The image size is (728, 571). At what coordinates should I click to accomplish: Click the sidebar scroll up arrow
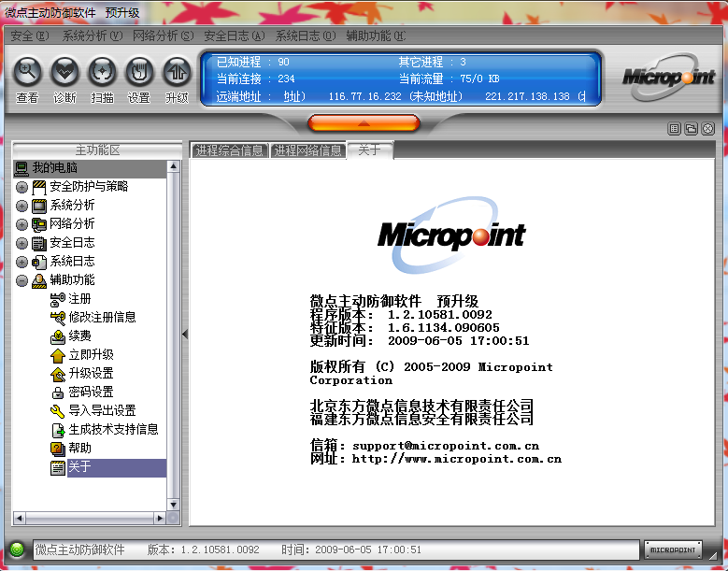173,166
